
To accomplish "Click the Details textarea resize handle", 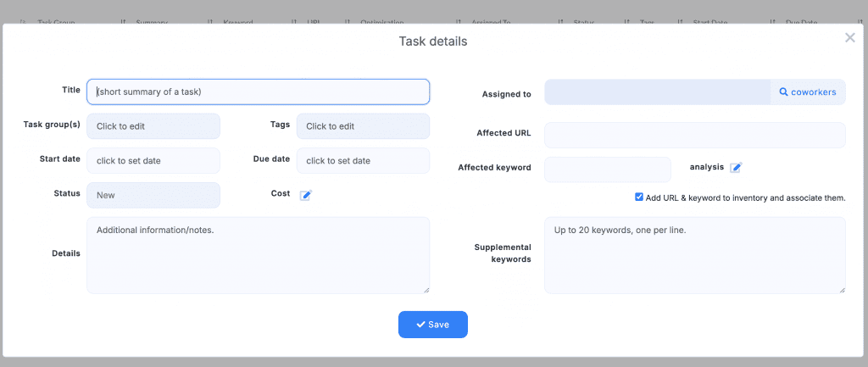I will (426, 290).
